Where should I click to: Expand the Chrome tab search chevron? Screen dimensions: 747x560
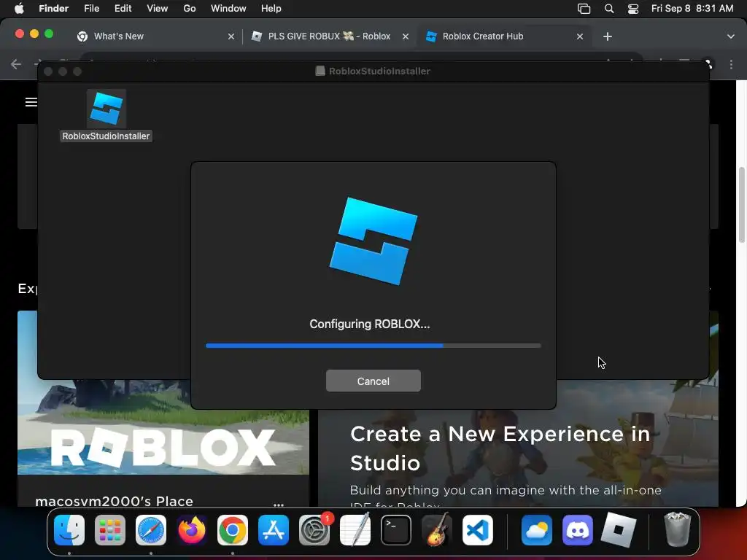point(731,36)
